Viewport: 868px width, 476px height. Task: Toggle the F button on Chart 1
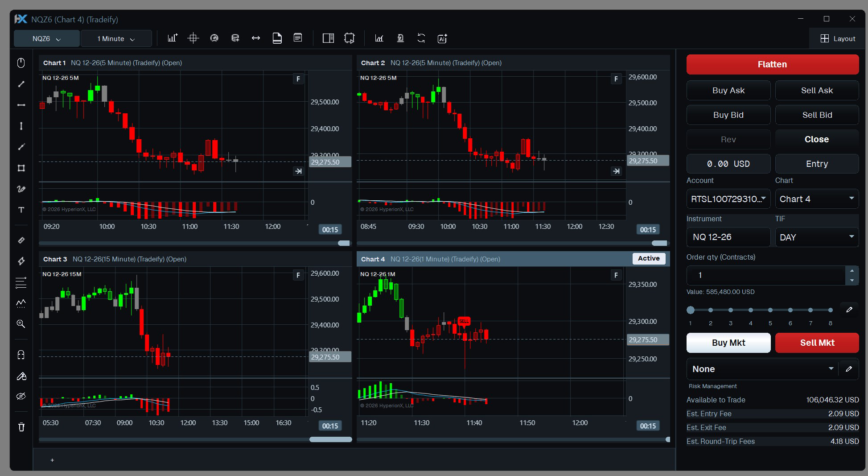point(298,79)
